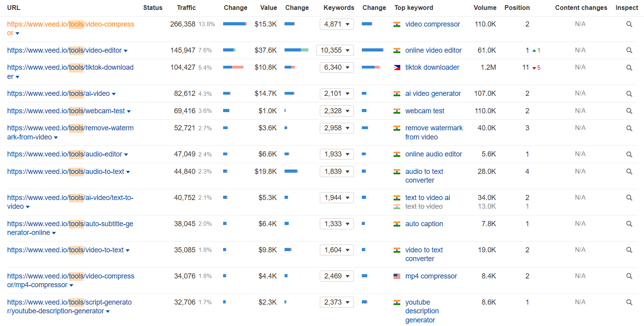Click the 266,358 traffic value
Screen dimensions: 644x326
coord(183,24)
